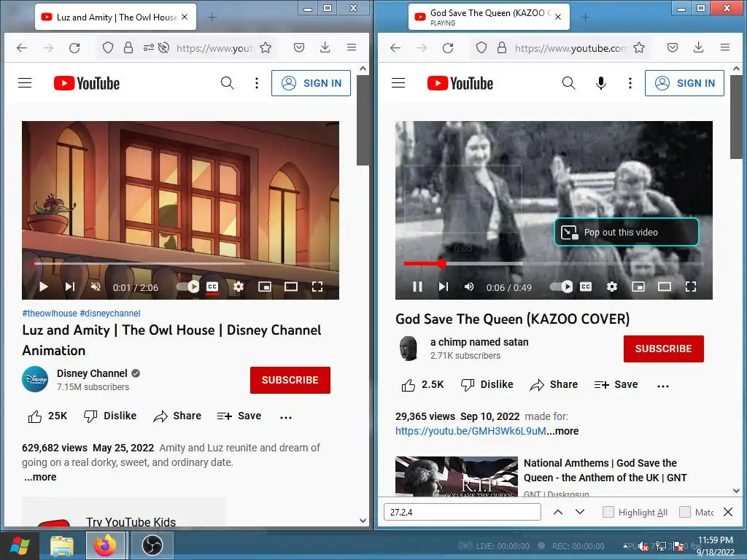Open YouTube guide menu in right window
The width and height of the screenshot is (747, 560).
(398, 83)
